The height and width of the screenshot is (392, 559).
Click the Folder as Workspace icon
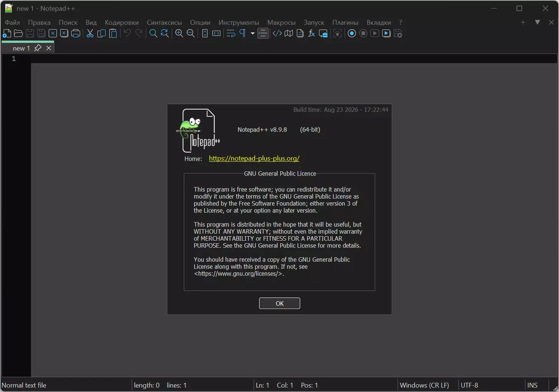coord(323,33)
